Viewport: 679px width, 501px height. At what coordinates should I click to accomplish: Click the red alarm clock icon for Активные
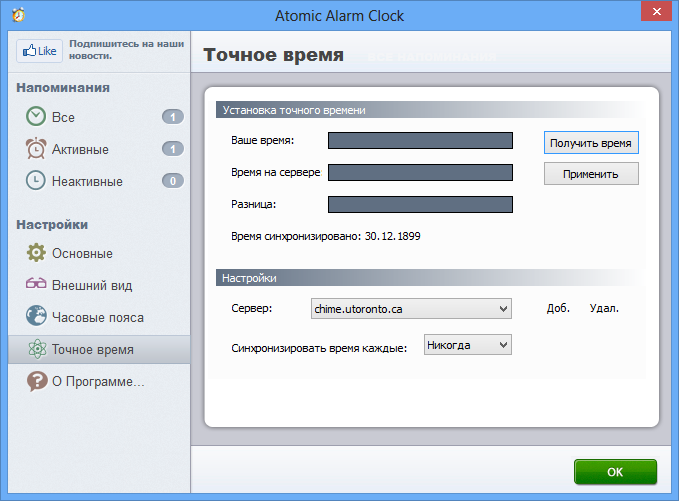(x=36, y=149)
